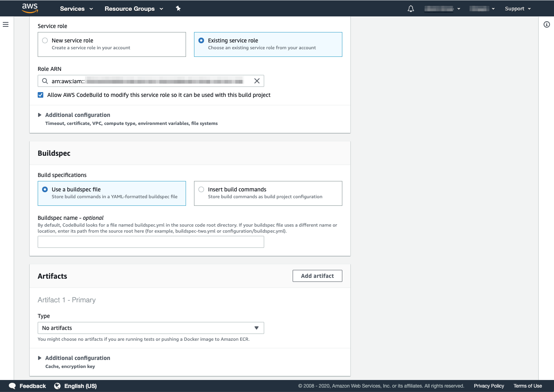Open the hamburger side navigation menu
The width and height of the screenshot is (554, 392).
tap(6, 24)
